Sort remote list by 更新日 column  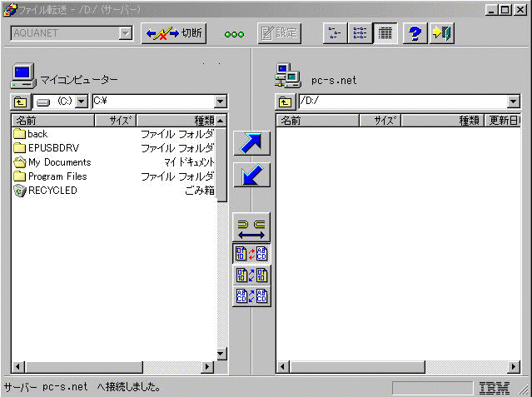click(503, 121)
